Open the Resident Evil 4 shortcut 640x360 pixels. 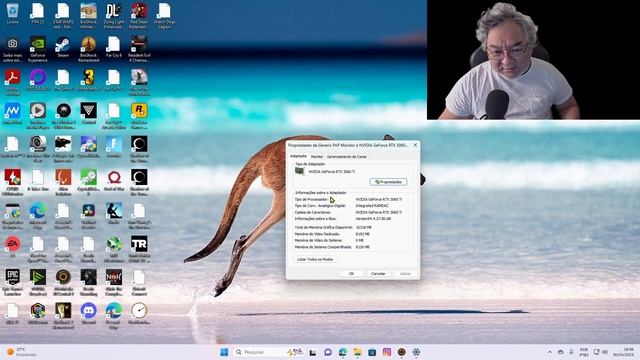tap(139, 49)
